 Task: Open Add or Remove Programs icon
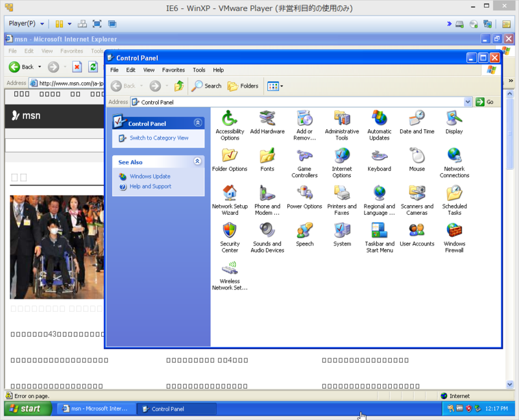[x=304, y=125]
